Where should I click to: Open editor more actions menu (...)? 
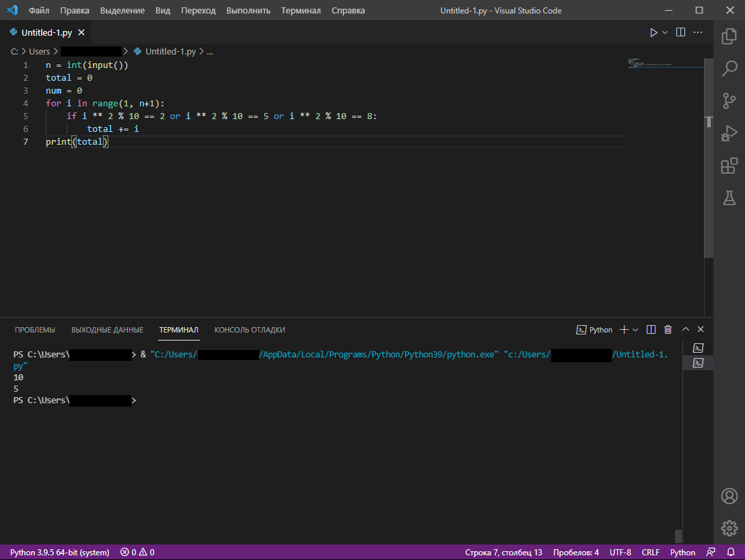tap(698, 32)
